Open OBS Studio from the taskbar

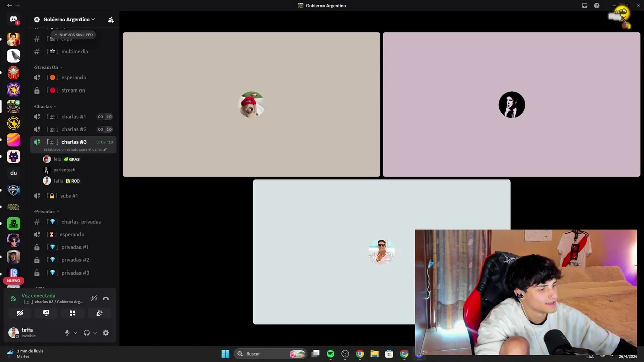pyautogui.click(x=345, y=354)
